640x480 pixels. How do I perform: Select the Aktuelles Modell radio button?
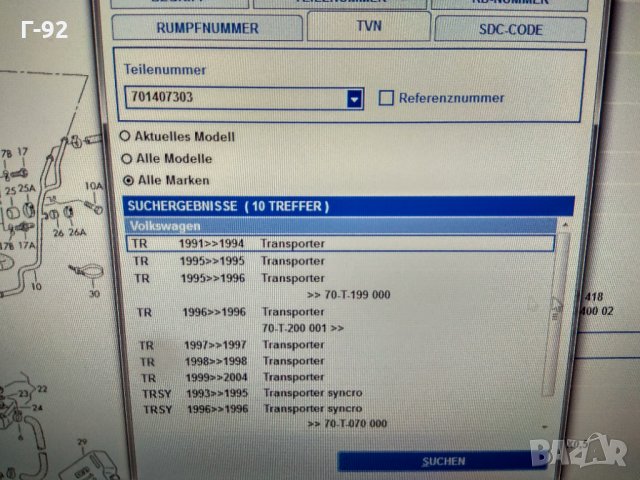[125, 136]
